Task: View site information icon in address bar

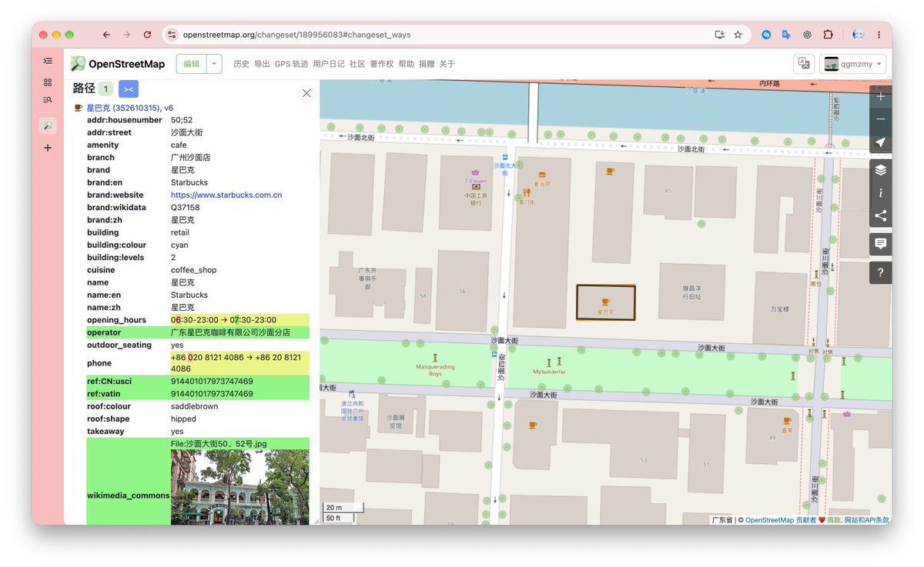Action: pos(172,35)
